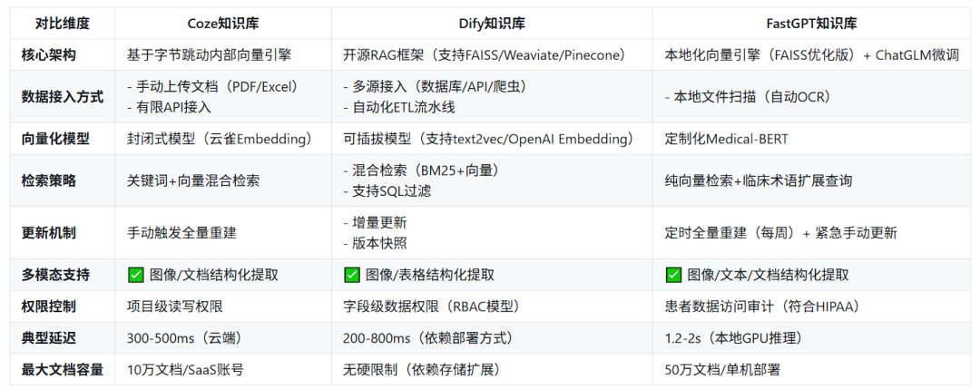The image size is (980, 389).
Task: Select the cell 50万文档/单机部署
Action: (811, 370)
